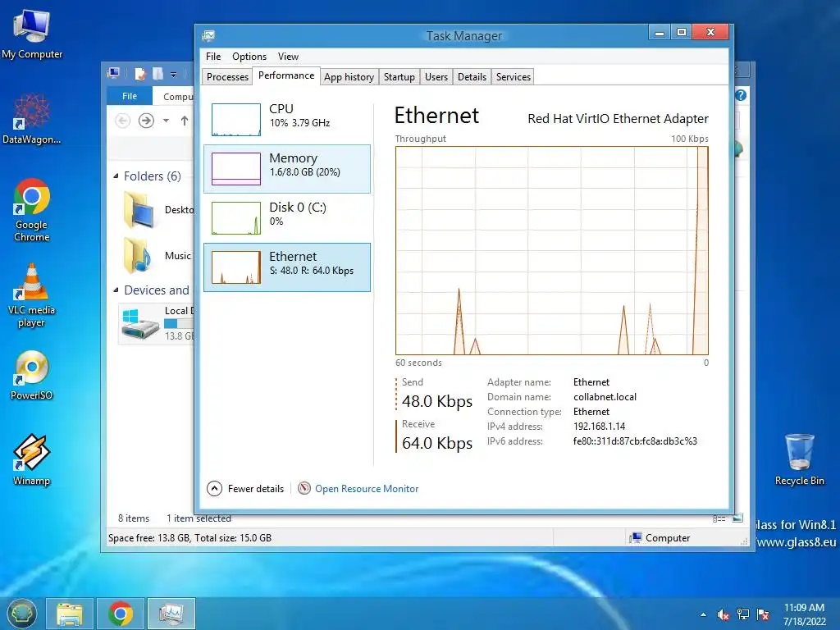Open DataWagon desktop shortcut
This screenshot has width=840, height=630.
point(32,118)
